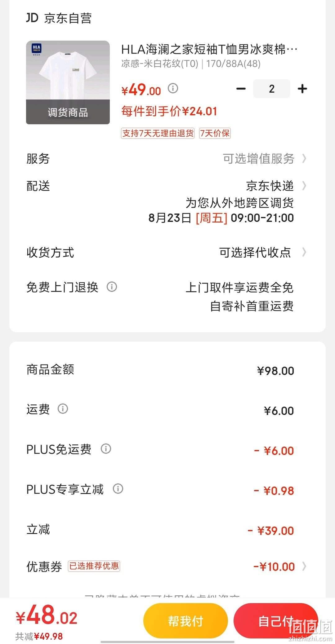Screen dimensions: 335x644
Task: Tap the 7天价保 price protection tag
Action: click(x=215, y=133)
